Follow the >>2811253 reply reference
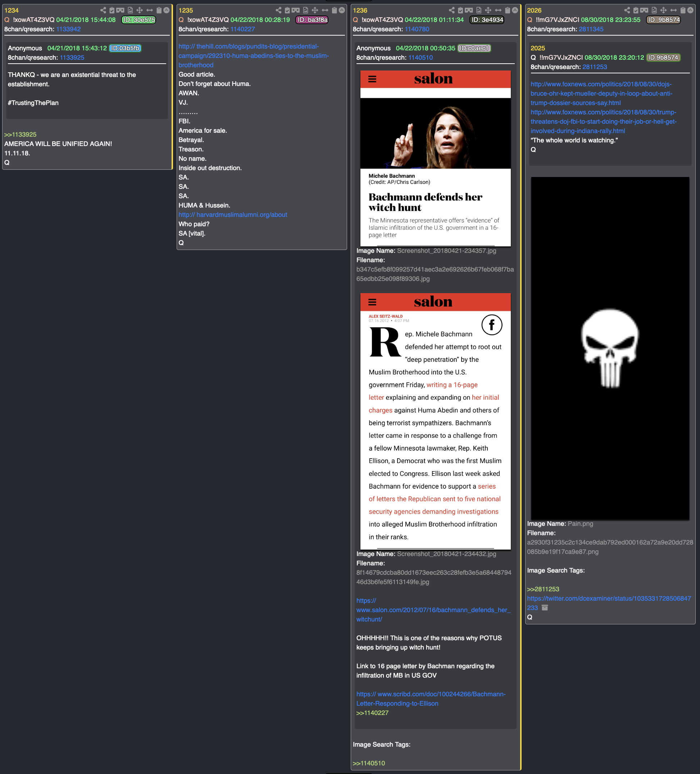700x774 pixels. [x=543, y=589]
